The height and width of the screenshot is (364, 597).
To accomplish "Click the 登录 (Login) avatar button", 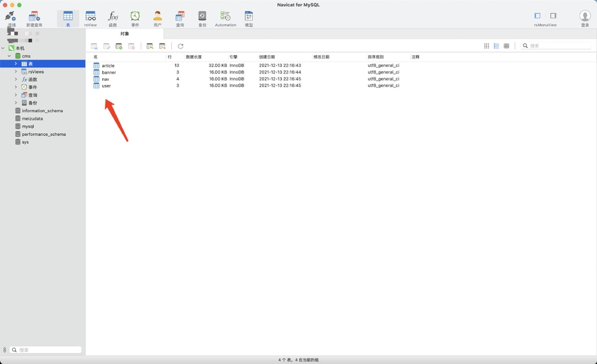I will 584,17.
